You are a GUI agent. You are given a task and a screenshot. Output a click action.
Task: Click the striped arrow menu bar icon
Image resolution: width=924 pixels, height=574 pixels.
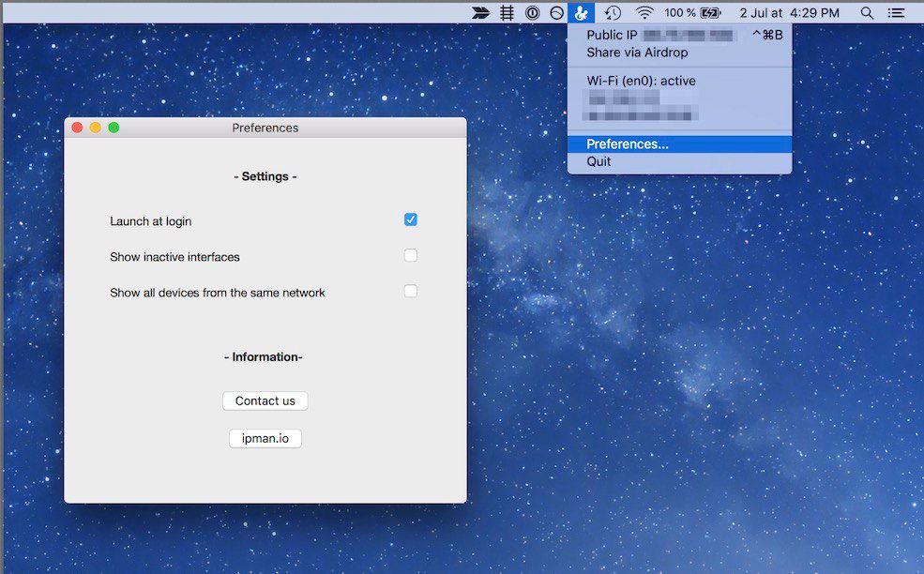pos(481,13)
